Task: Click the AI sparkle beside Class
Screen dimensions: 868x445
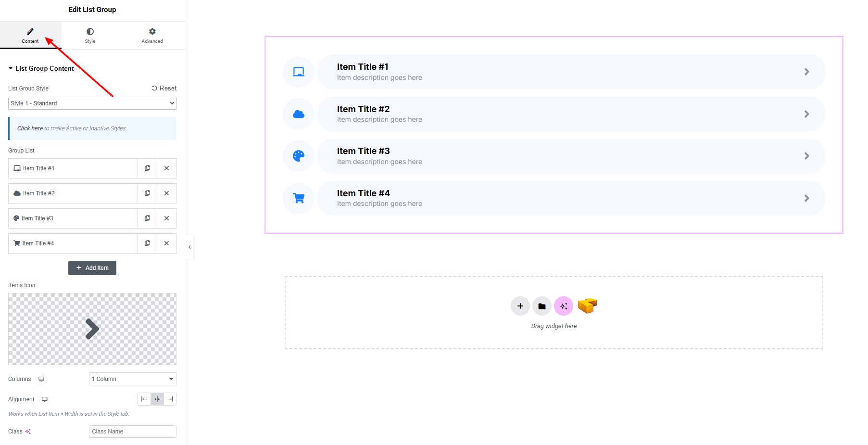Action: (28, 432)
